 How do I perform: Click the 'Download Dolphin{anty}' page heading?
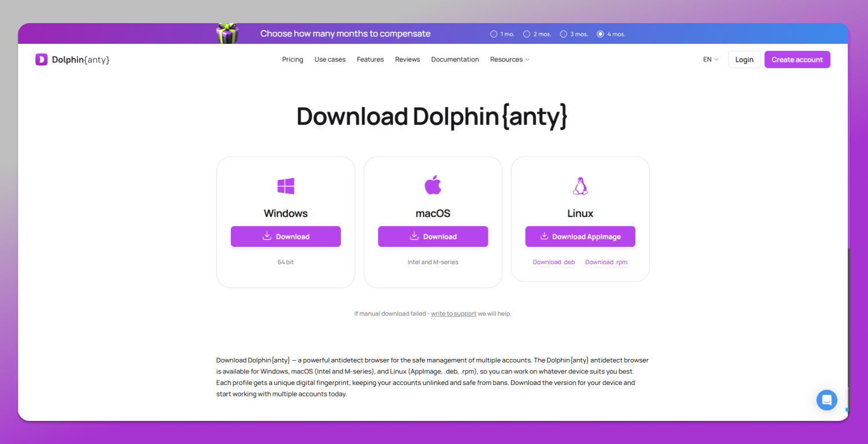[432, 116]
